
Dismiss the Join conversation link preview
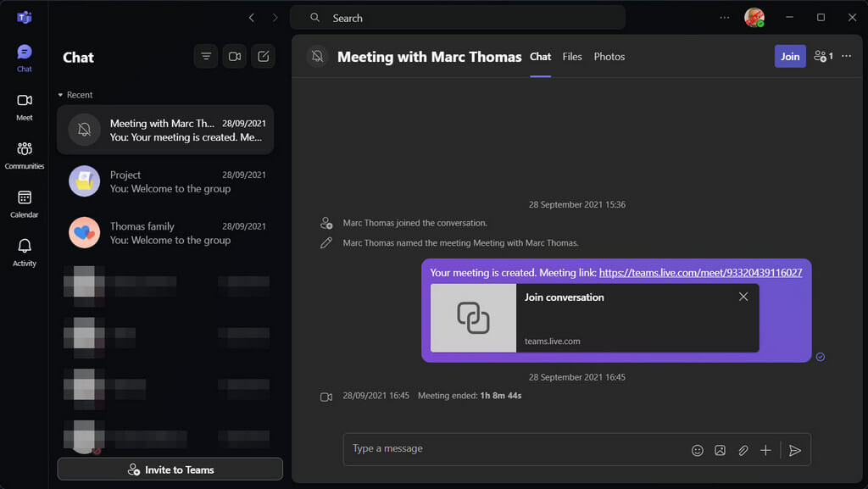click(743, 297)
